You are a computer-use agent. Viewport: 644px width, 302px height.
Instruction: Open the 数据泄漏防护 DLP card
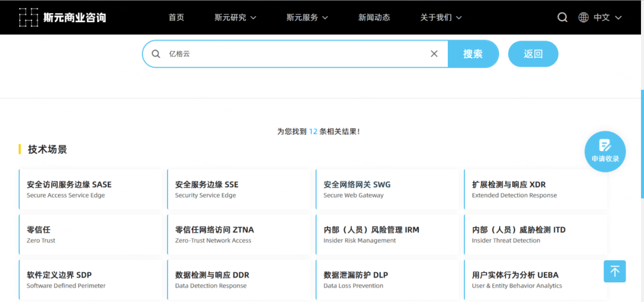(387, 279)
